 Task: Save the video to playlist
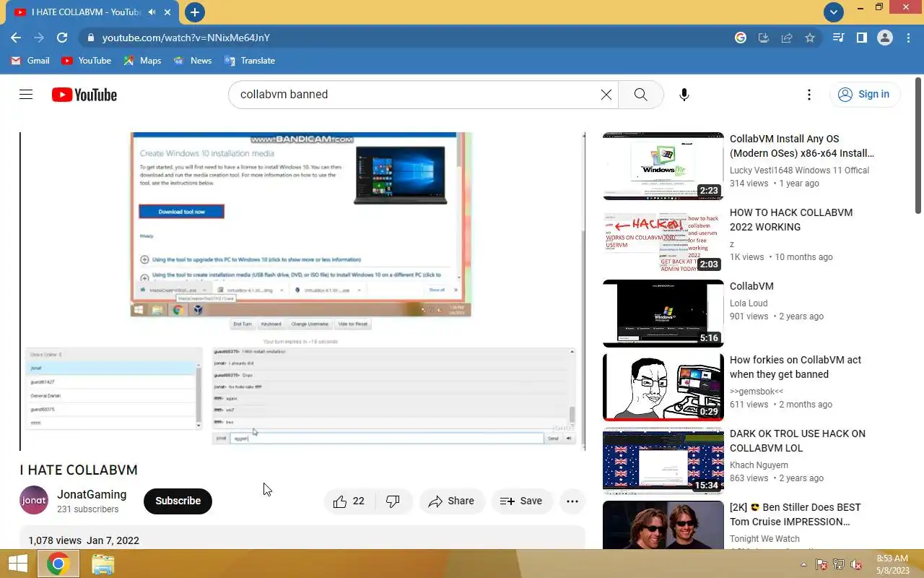click(x=521, y=501)
